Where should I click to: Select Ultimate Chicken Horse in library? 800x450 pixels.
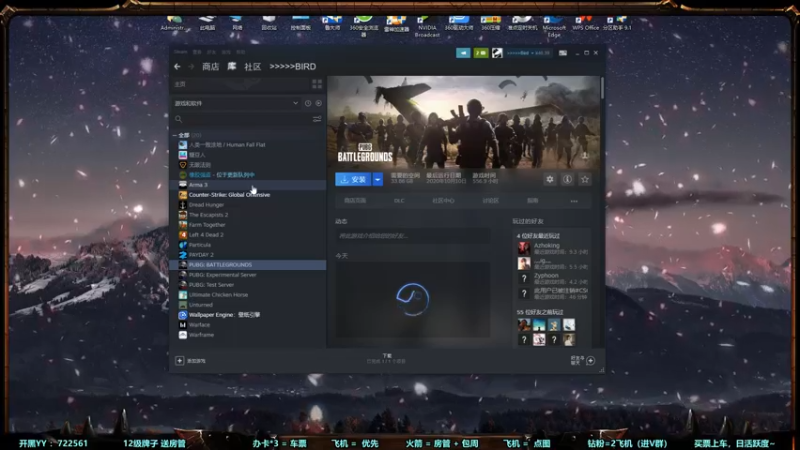248,295
